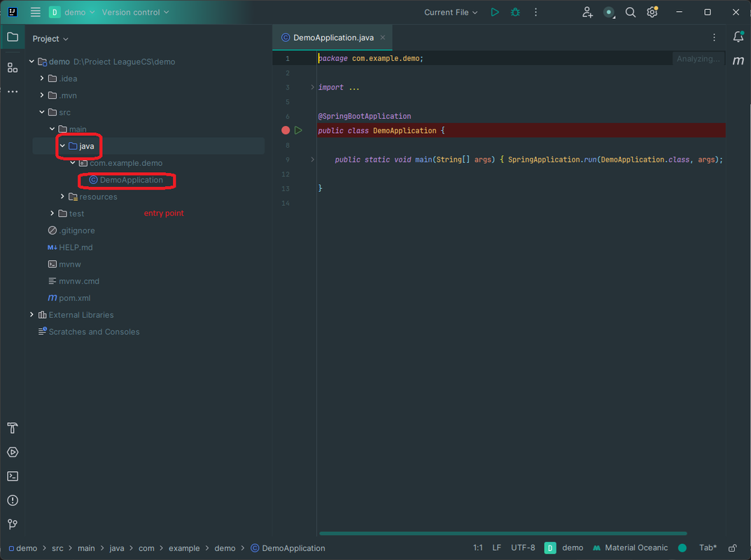
Task: Click the @SpringBootApplication annotation in code
Action: pos(365,116)
